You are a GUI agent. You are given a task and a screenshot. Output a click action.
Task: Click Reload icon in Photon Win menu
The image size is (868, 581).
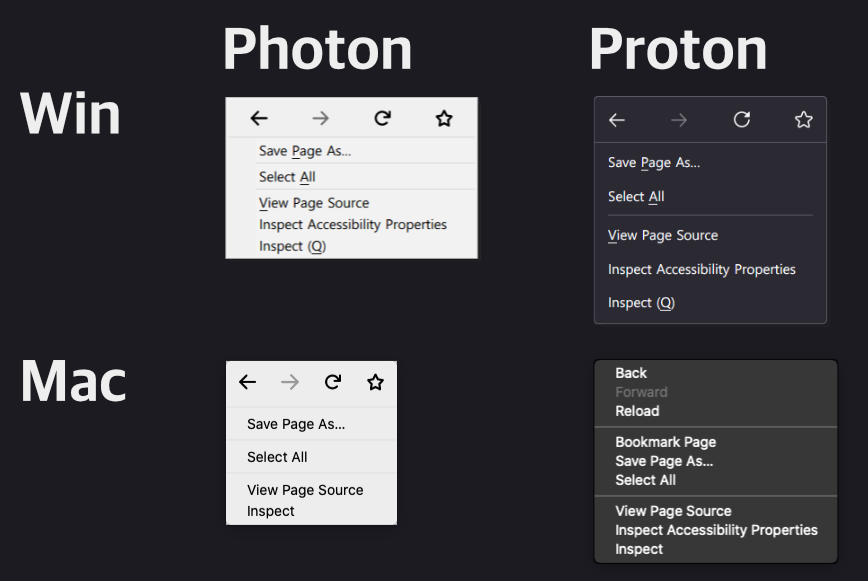coord(382,119)
